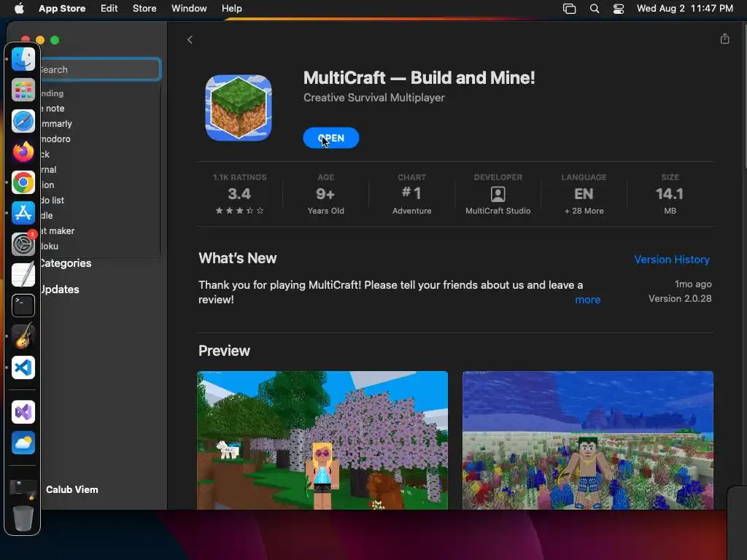
Task: Open the Store menu
Action: click(x=144, y=9)
